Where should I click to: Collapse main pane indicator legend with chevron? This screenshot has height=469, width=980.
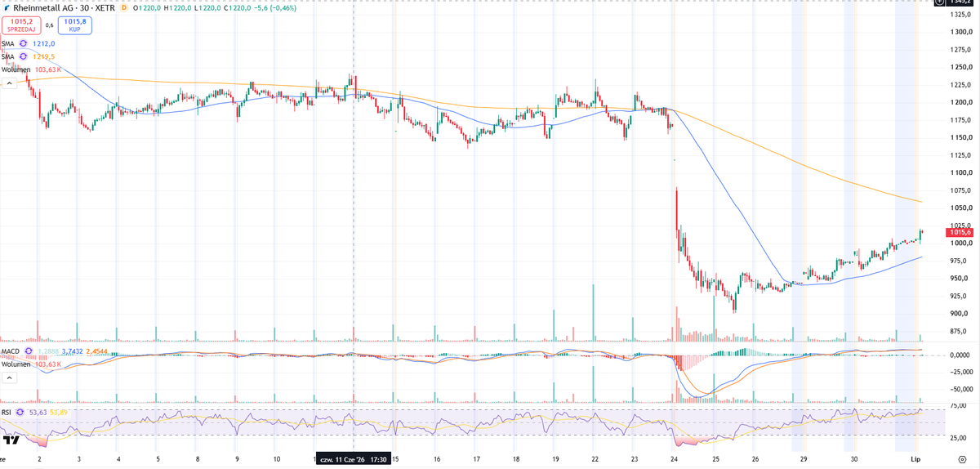(9, 83)
